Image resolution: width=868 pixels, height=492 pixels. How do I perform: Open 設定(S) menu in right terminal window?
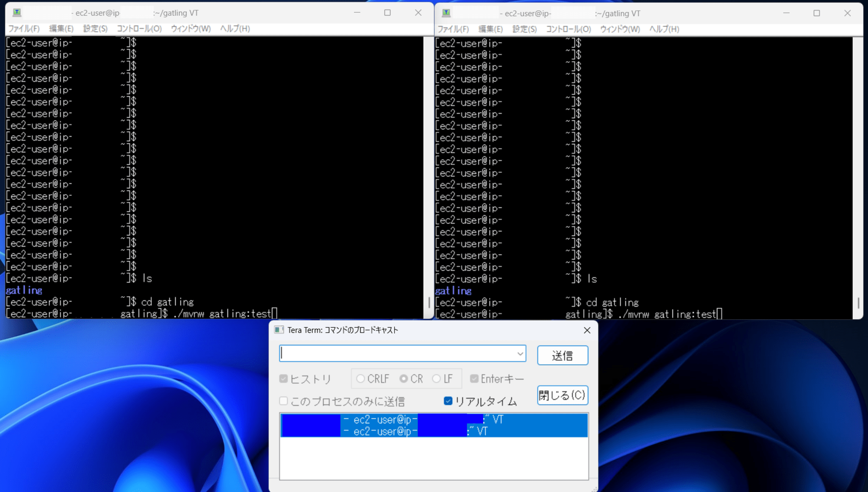524,29
